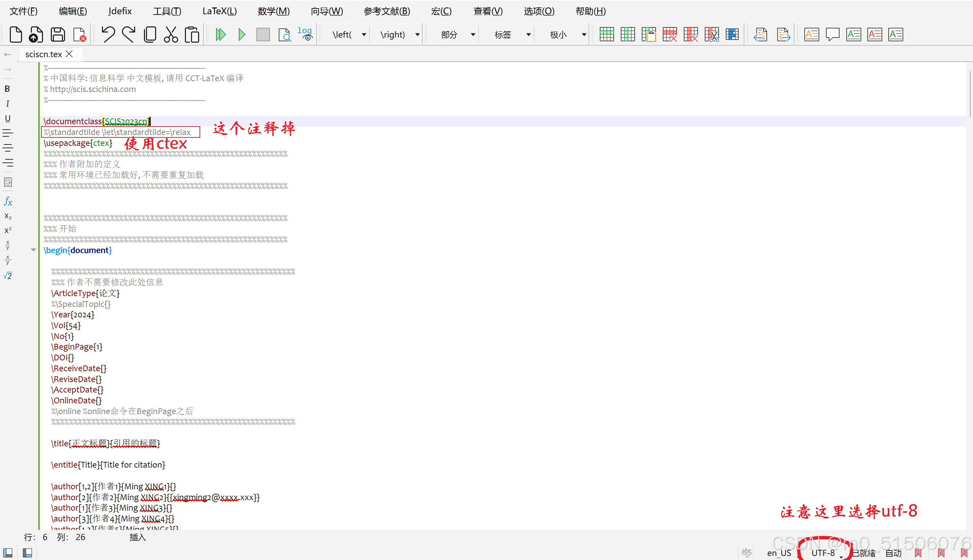Screen dimensions: 973x560
Task: Insert a square root from sidebar
Action: [8, 276]
